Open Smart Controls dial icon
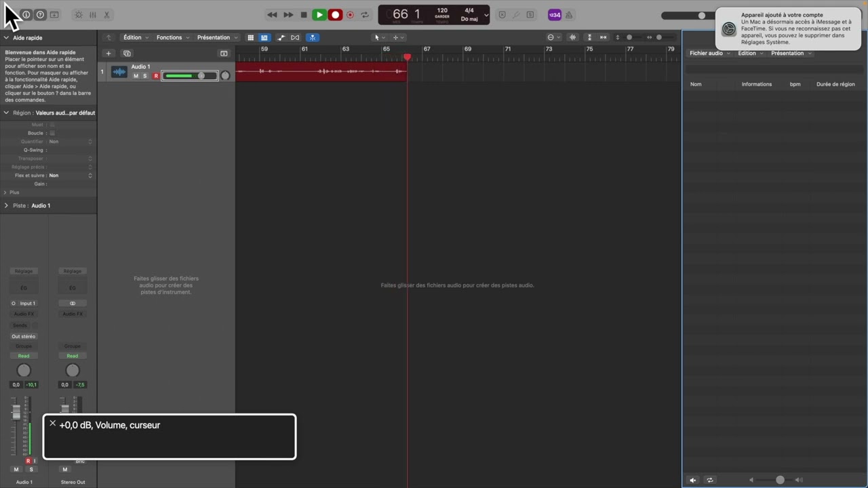This screenshot has width=868, height=488. [x=78, y=15]
